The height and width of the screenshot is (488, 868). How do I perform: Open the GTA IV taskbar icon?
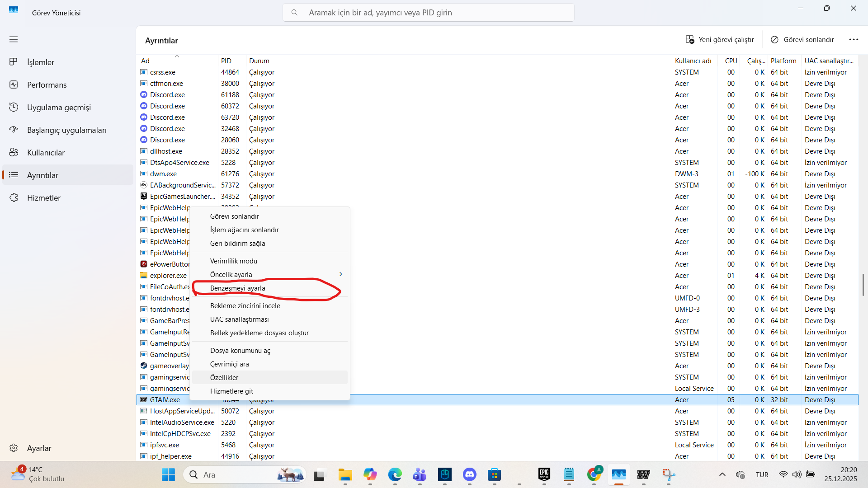pos(643,475)
